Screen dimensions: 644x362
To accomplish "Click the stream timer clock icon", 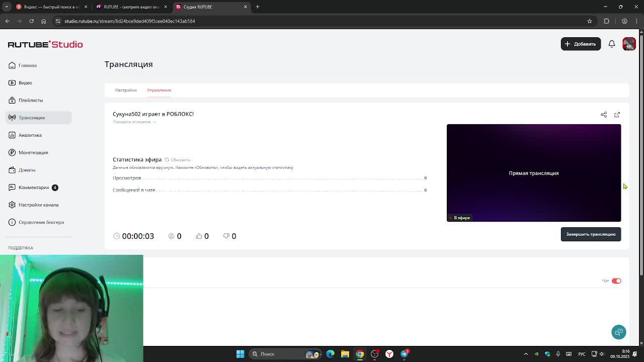I will (117, 236).
